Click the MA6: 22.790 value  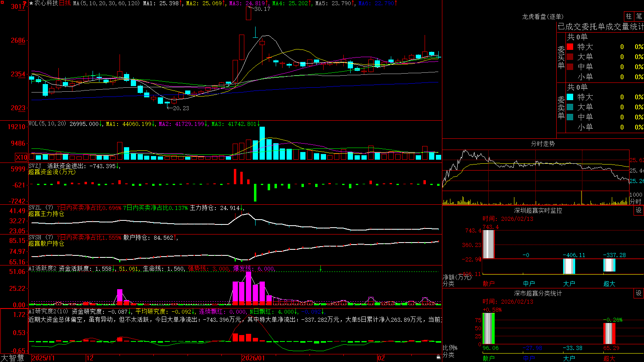[x=378, y=3]
